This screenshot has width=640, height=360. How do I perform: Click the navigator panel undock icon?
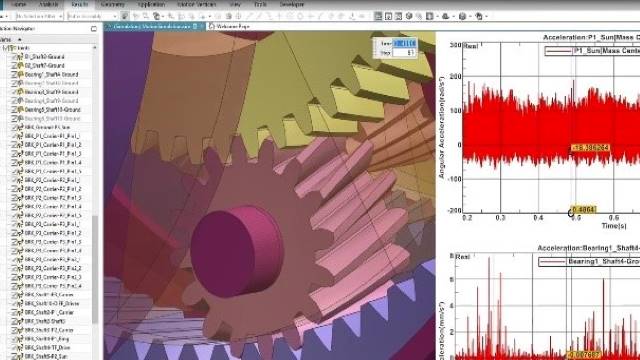[x=93, y=29]
